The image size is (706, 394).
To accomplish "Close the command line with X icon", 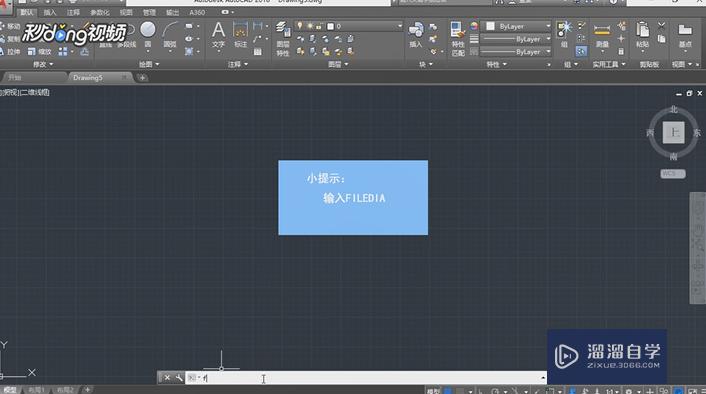I will click(x=167, y=378).
